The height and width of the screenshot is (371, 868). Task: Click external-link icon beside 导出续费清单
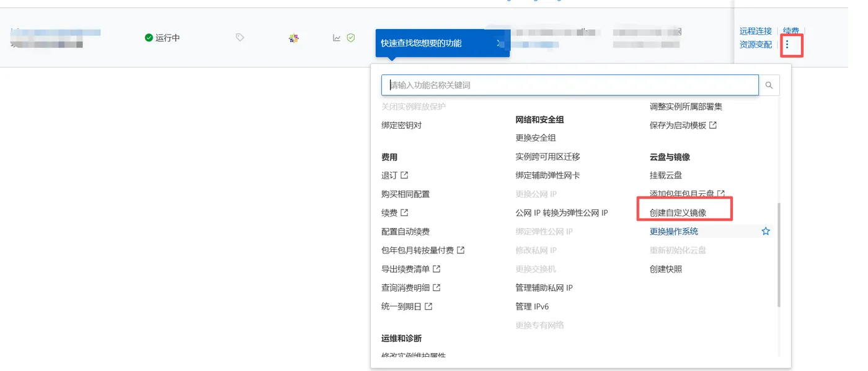click(436, 269)
